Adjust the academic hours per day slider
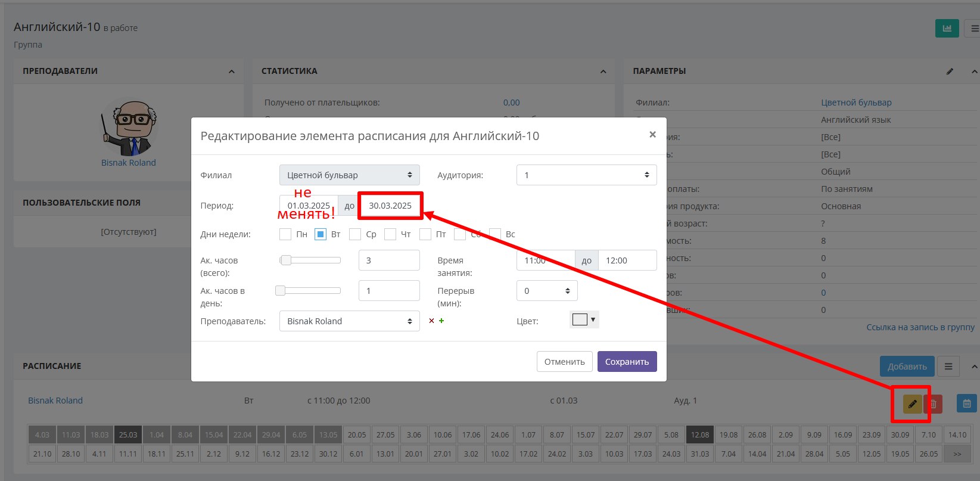 coord(309,290)
